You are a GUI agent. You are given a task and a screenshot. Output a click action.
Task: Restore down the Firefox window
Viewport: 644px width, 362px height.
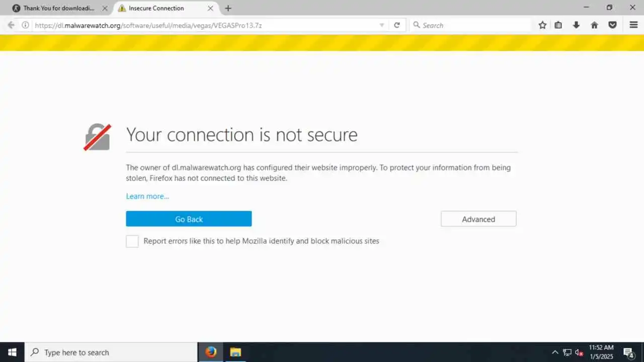tap(609, 8)
